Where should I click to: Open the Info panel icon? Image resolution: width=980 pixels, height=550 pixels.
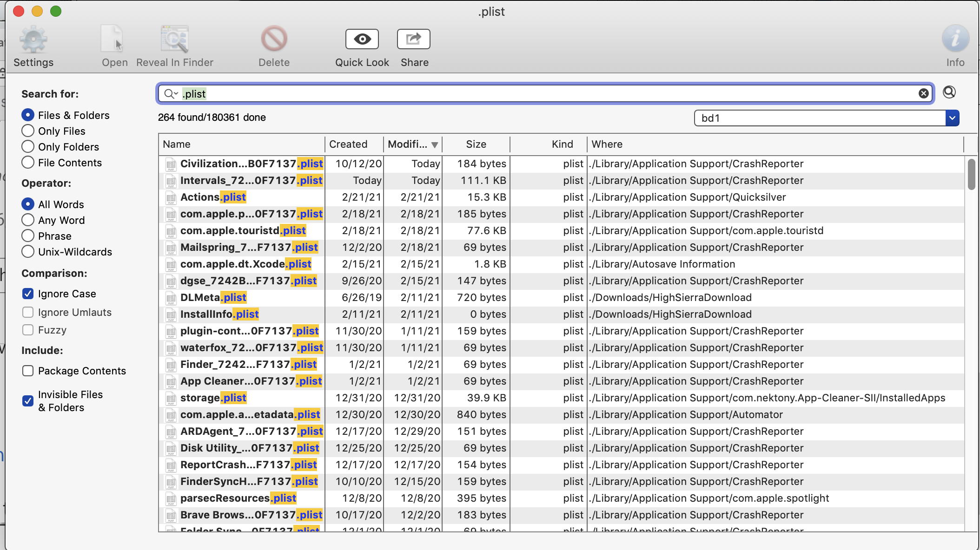955,39
